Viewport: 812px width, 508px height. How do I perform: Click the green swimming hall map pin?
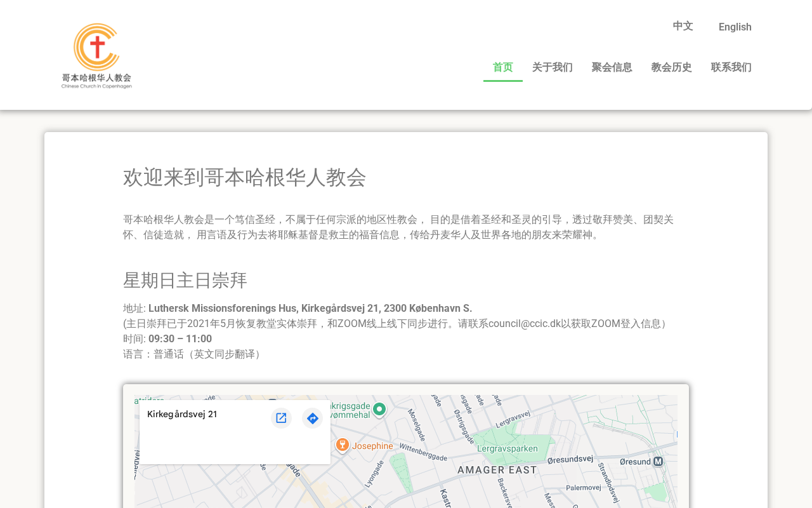pyautogui.click(x=379, y=410)
